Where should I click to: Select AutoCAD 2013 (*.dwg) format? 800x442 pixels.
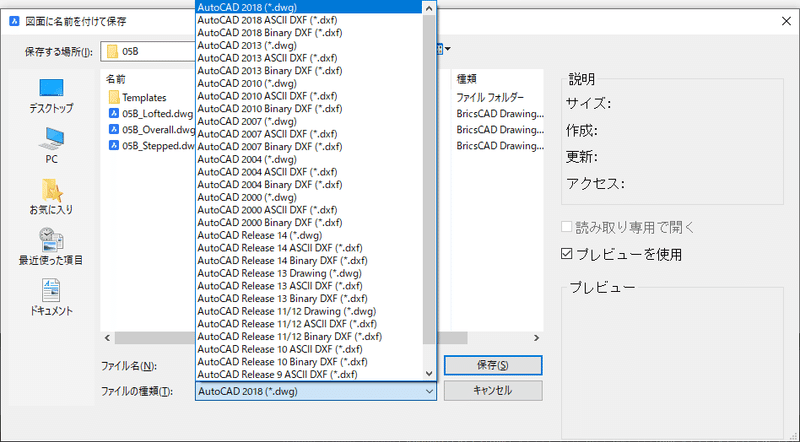(309, 45)
